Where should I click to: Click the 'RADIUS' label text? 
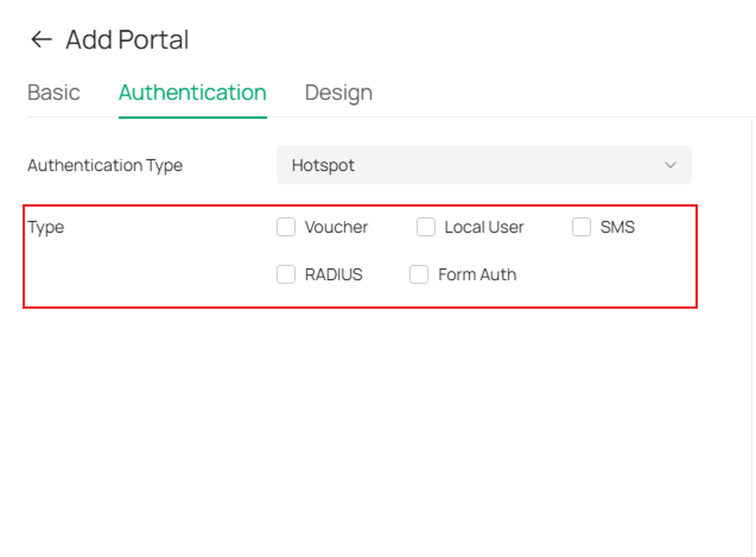(x=333, y=274)
